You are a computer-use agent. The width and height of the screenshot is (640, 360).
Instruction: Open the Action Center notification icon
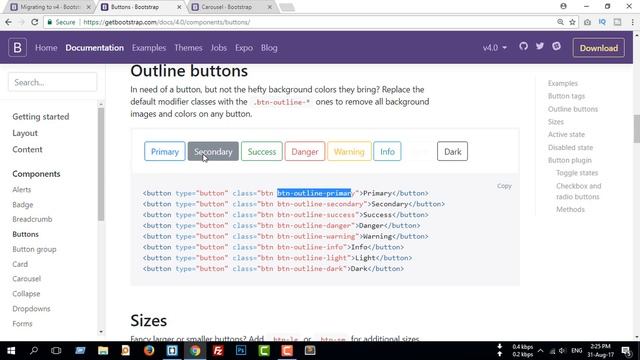click(626, 351)
